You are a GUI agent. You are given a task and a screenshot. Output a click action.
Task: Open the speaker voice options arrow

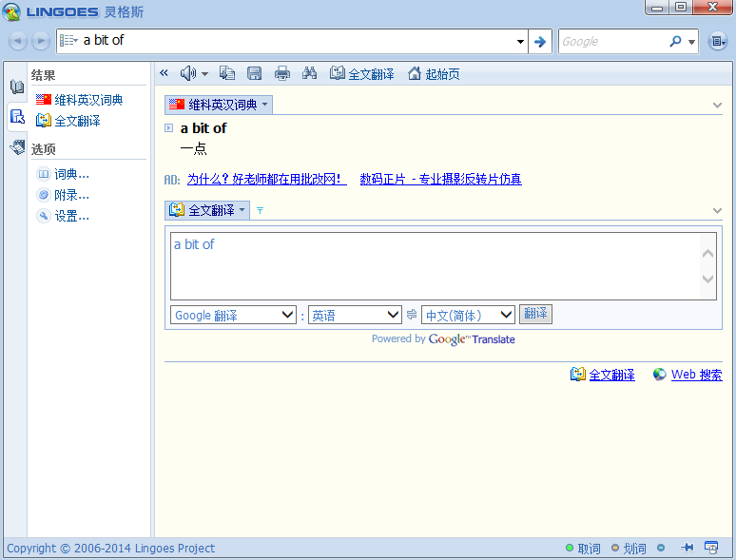click(204, 74)
